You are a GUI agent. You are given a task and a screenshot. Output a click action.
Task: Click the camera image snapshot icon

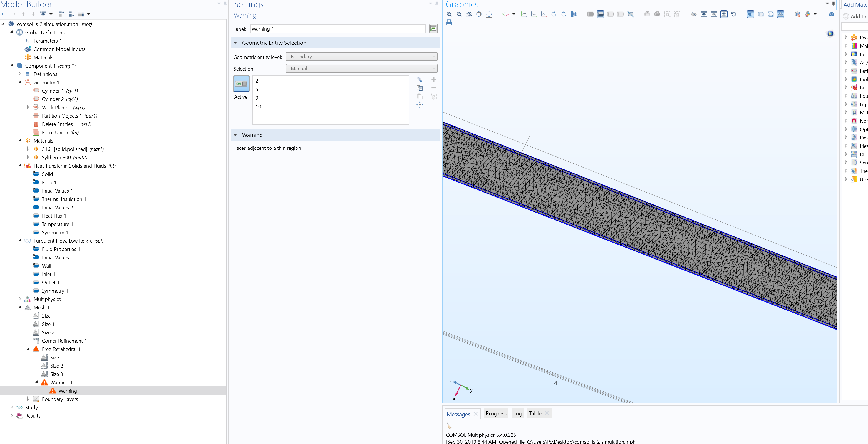click(x=831, y=14)
